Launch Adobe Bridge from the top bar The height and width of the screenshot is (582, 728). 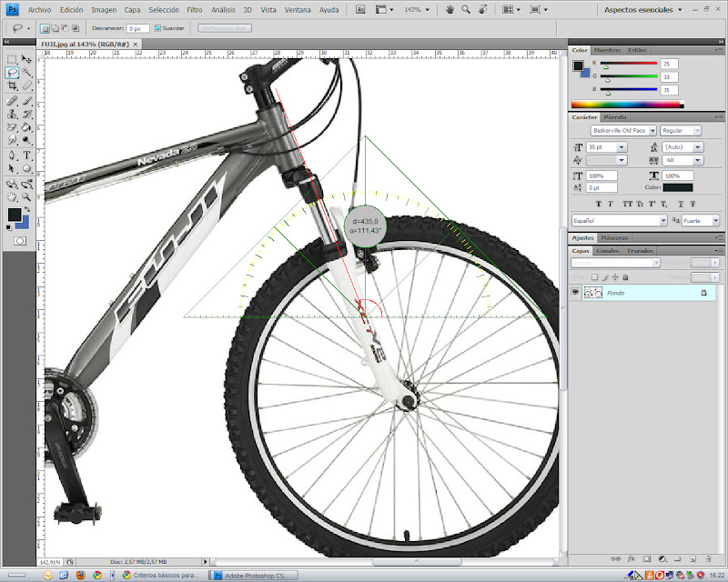(x=359, y=10)
